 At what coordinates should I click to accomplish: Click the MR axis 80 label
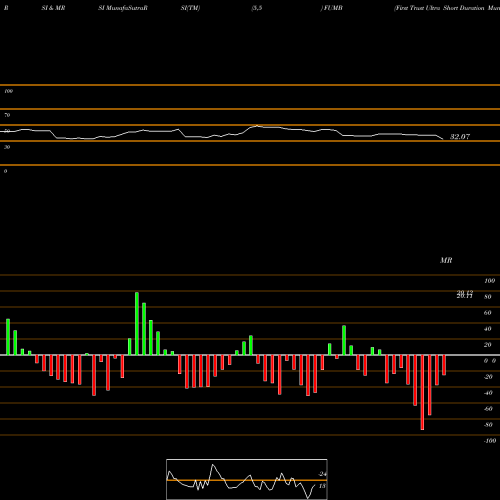[488, 297]
